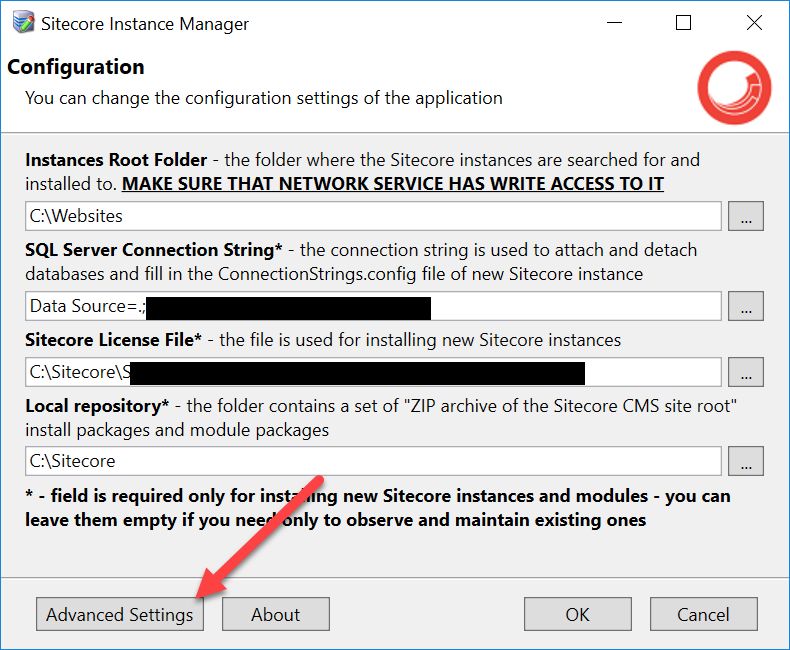Minimize the Sitecore Instance Manager window
790x650 pixels.
pos(614,23)
